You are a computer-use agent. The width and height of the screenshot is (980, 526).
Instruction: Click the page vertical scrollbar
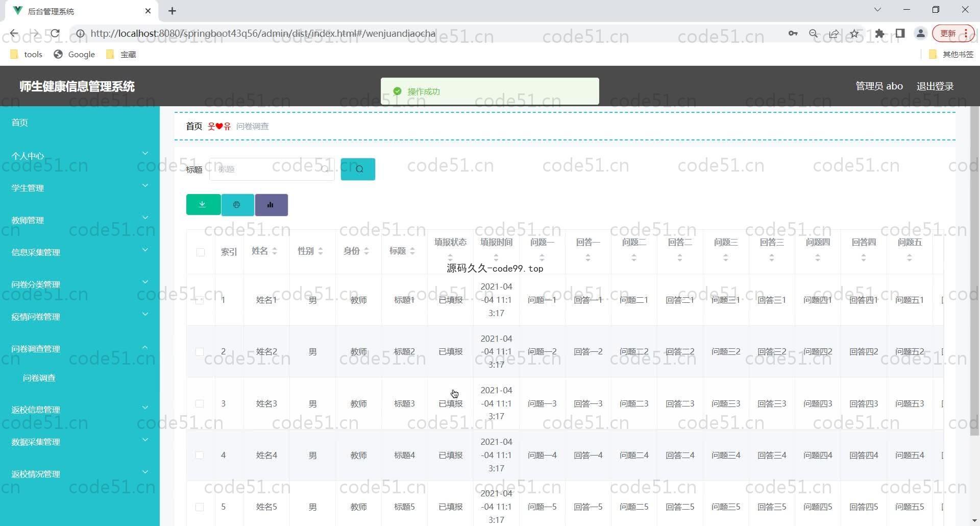click(x=974, y=271)
